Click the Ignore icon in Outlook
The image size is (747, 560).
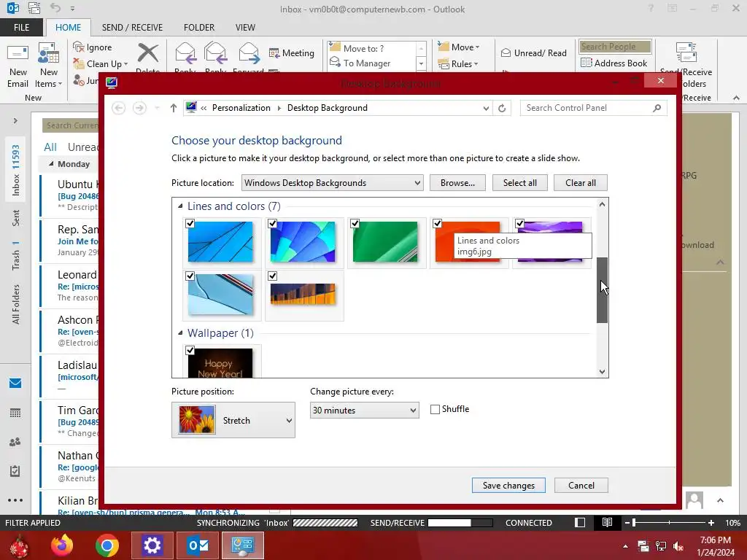click(79, 47)
